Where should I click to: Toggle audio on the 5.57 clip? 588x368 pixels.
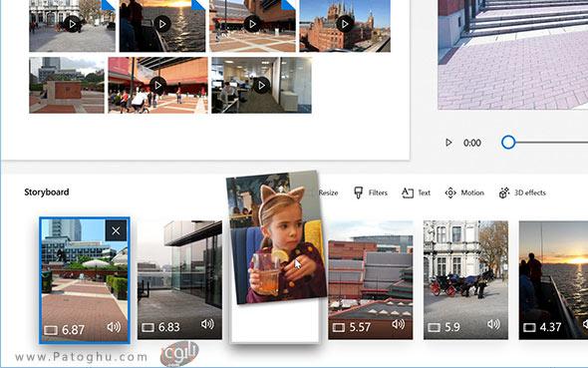399,324
